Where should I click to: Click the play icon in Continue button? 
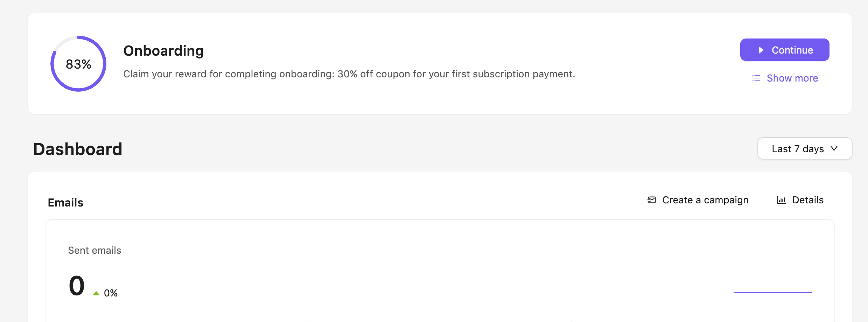pyautogui.click(x=761, y=50)
